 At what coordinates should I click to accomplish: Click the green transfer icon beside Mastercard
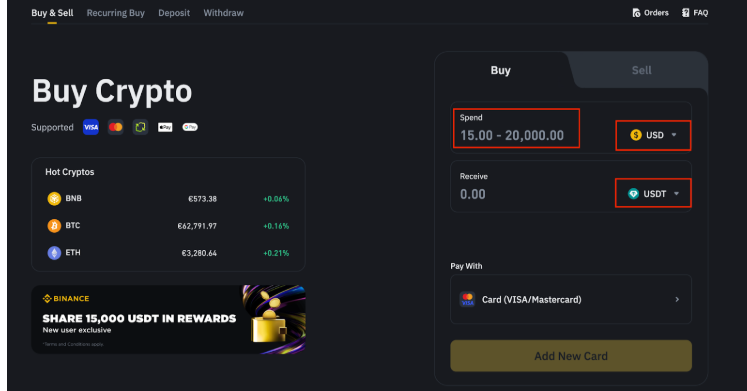pos(140,127)
